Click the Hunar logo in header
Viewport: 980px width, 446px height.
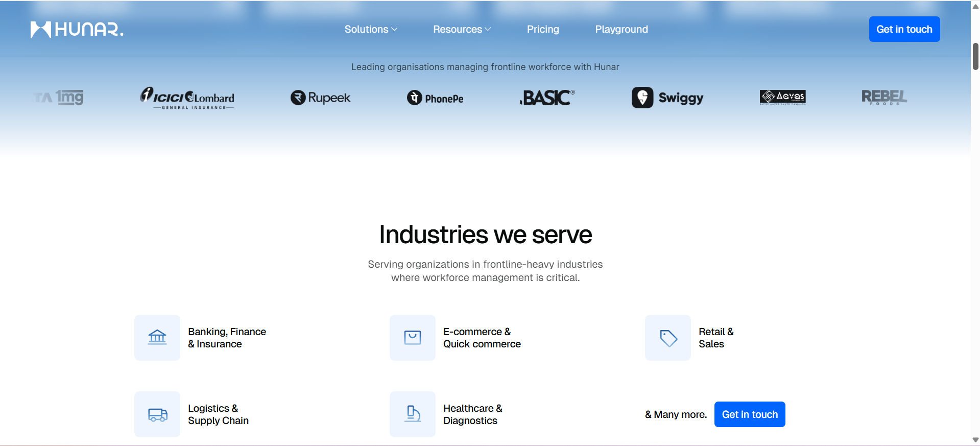(77, 30)
